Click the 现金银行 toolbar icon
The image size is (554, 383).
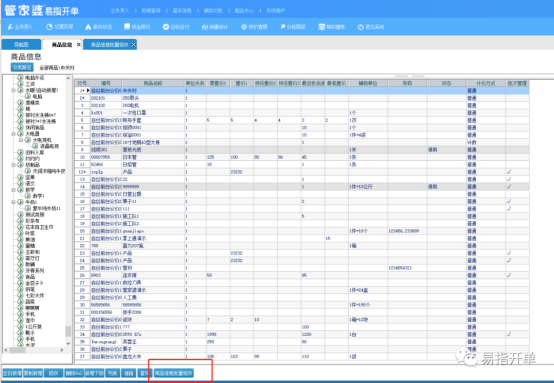(x=137, y=27)
